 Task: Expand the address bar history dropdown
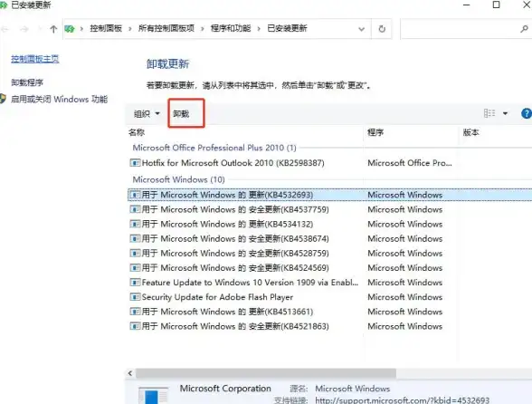tap(362, 29)
